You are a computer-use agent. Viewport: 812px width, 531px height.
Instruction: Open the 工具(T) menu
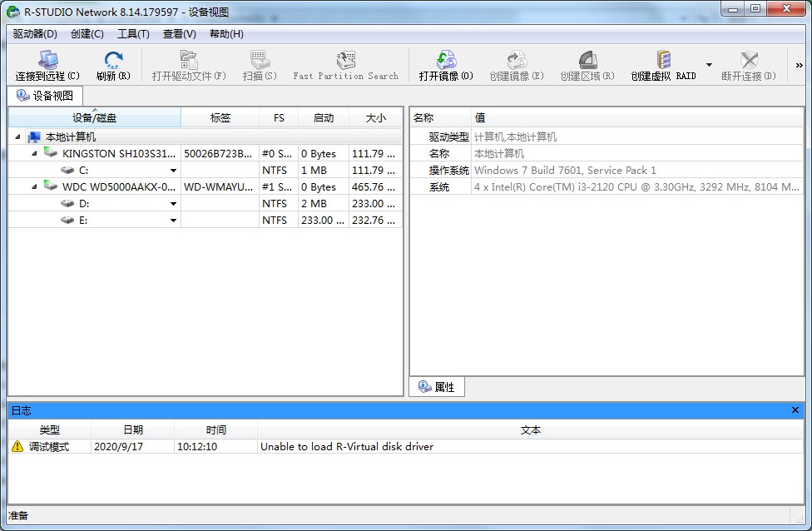point(134,33)
